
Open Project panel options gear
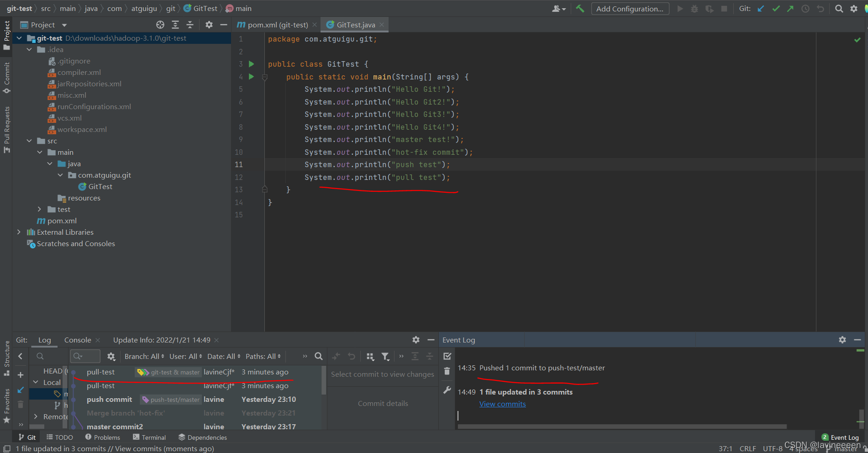(209, 25)
